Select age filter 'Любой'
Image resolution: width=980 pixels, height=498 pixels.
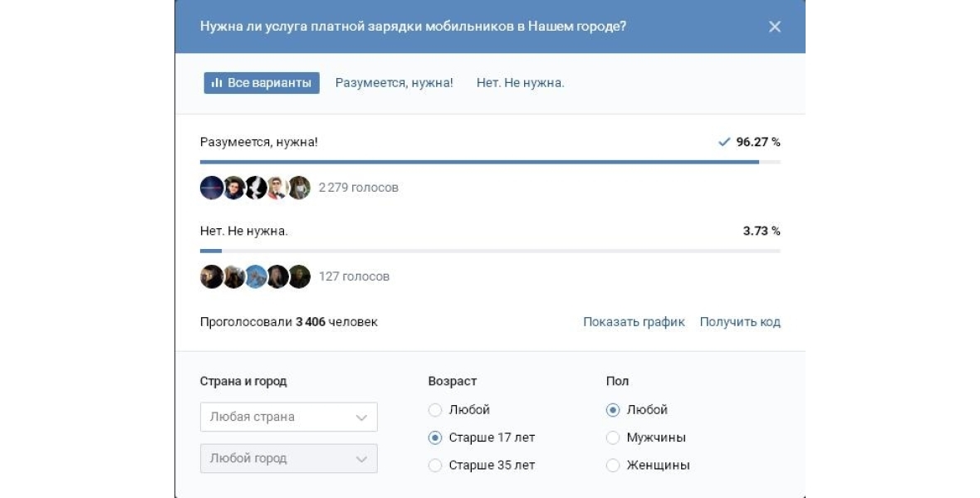click(458, 410)
